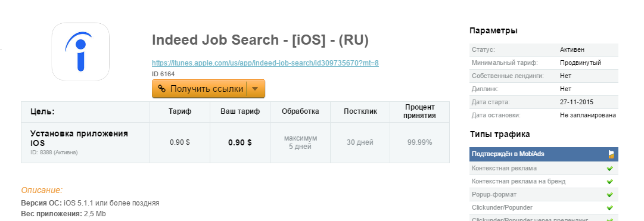Click the Процент принятия 99.99% cell

click(x=420, y=142)
